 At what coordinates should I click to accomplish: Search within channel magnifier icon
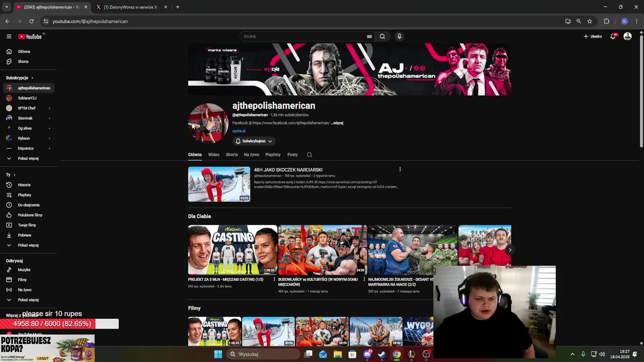pyautogui.click(x=309, y=155)
